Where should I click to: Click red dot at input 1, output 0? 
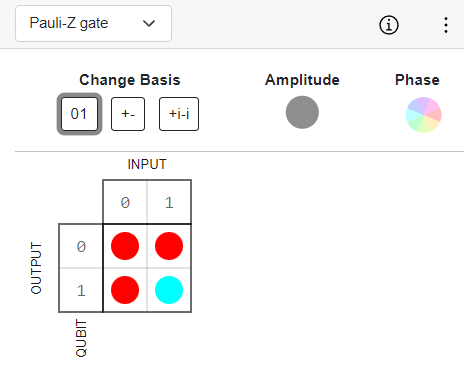coord(169,246)
